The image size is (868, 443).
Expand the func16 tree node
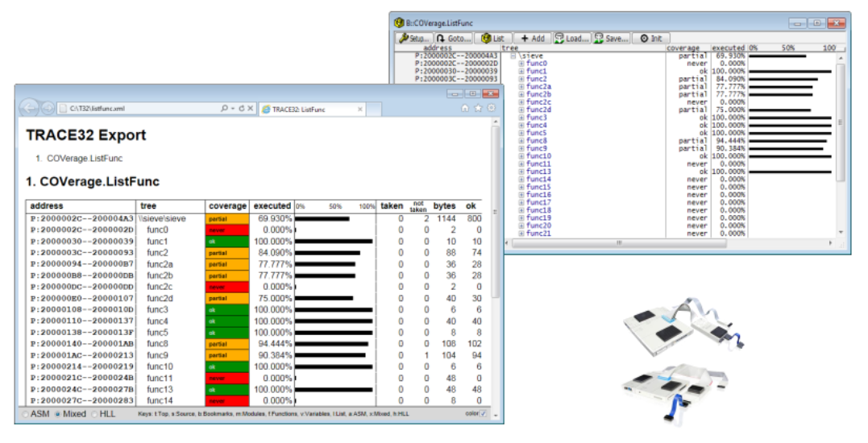coord(521,195)
